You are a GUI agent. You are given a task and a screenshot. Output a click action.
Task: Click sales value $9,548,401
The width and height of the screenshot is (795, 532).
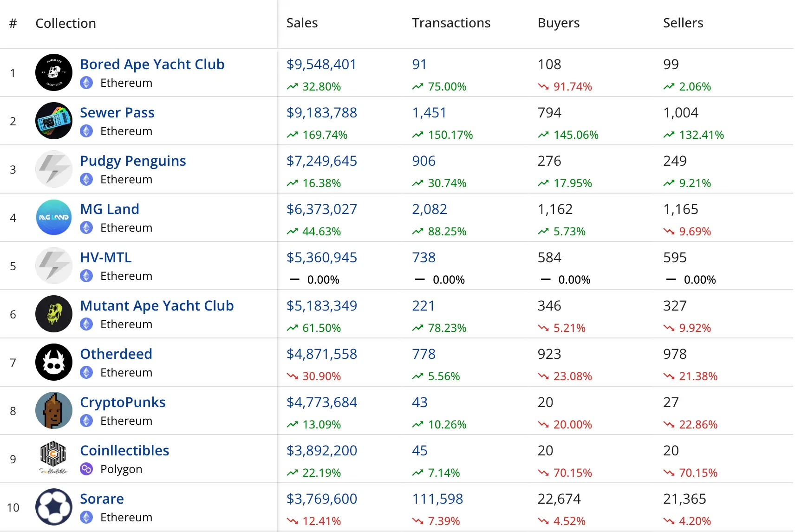click(321, 64)
